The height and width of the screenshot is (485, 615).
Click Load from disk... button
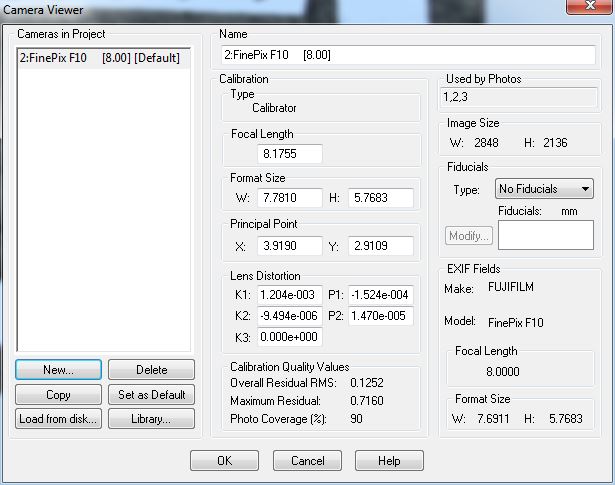(59, 419)
